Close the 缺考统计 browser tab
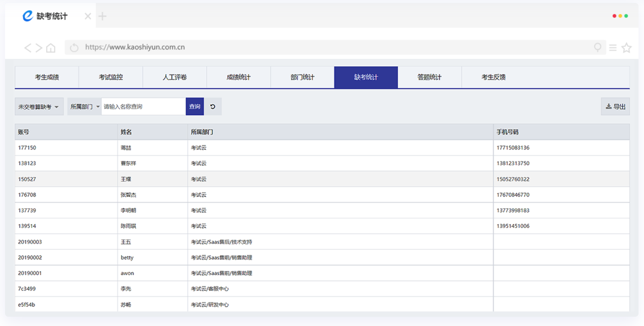Screen dimensions: 644x326 88,16
